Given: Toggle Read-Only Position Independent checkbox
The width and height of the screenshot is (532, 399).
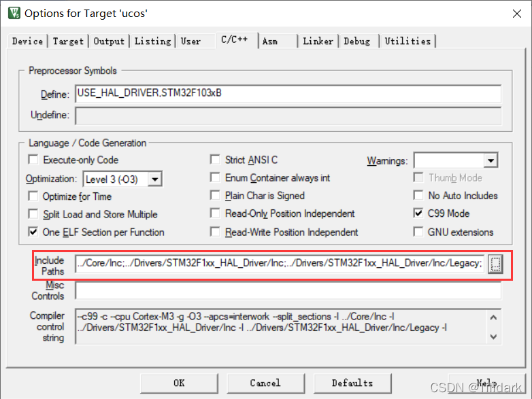Looking at the screenshot, I should (x=215, y=213).
